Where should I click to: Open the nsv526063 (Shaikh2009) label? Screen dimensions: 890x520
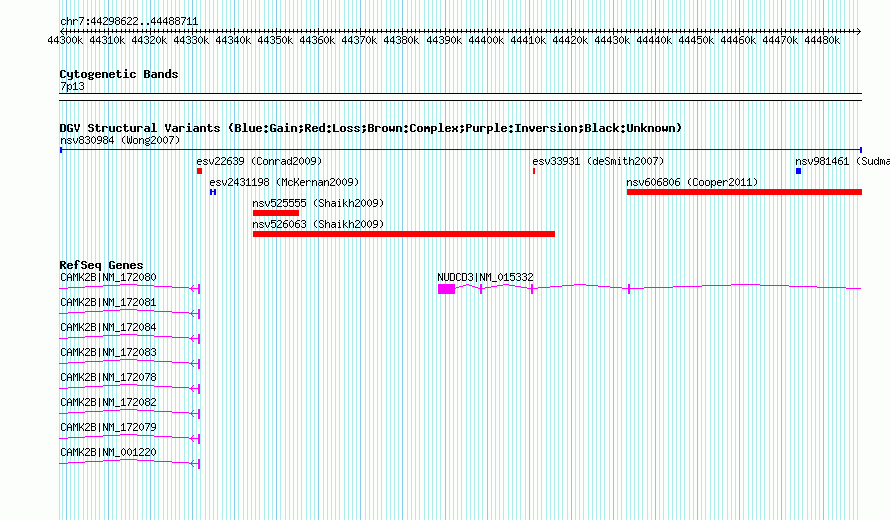318,224
